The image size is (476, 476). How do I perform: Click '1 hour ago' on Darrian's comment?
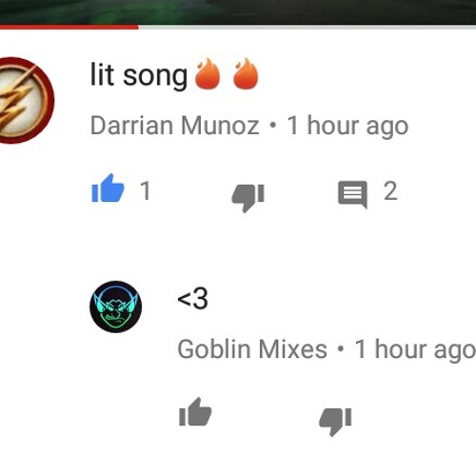click(347, 126)
